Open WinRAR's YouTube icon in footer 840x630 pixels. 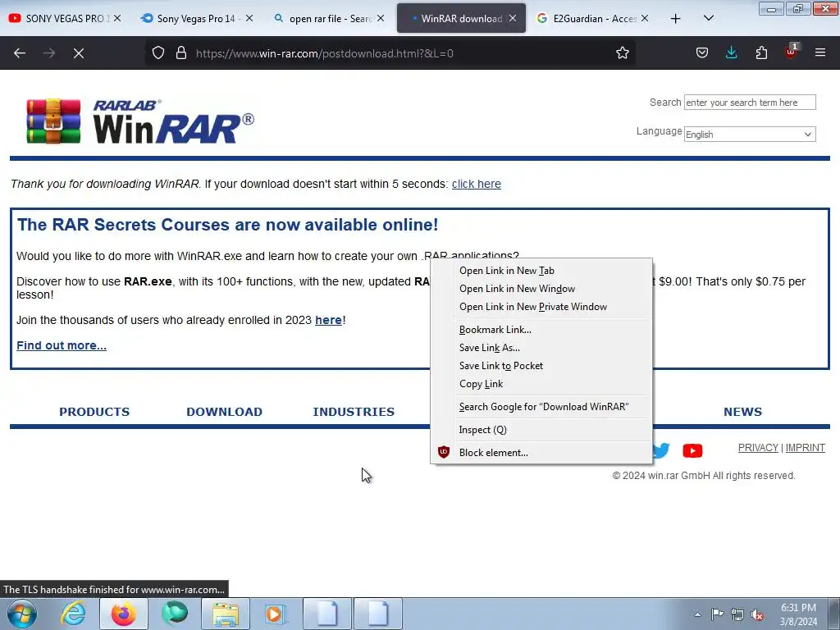point(692,450)
